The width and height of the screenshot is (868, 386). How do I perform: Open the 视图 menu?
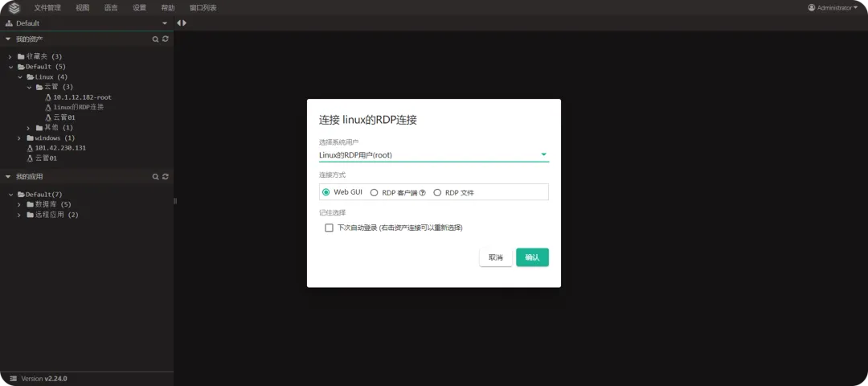click(83, 8)
